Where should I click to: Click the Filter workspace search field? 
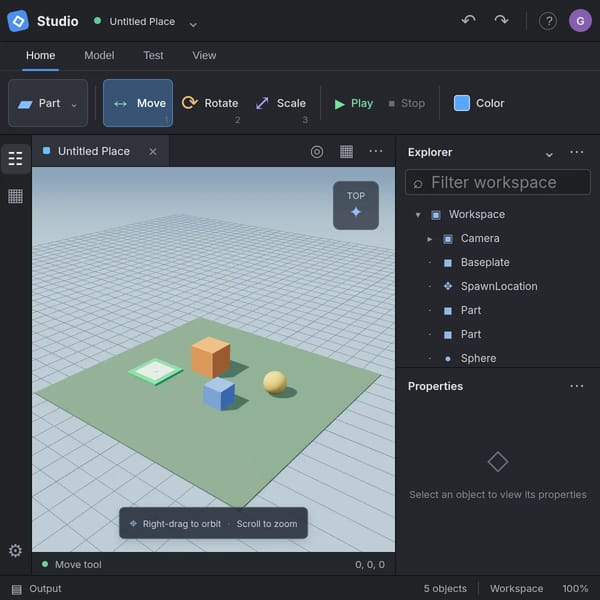pyautogui.click(x=497, y=183)
